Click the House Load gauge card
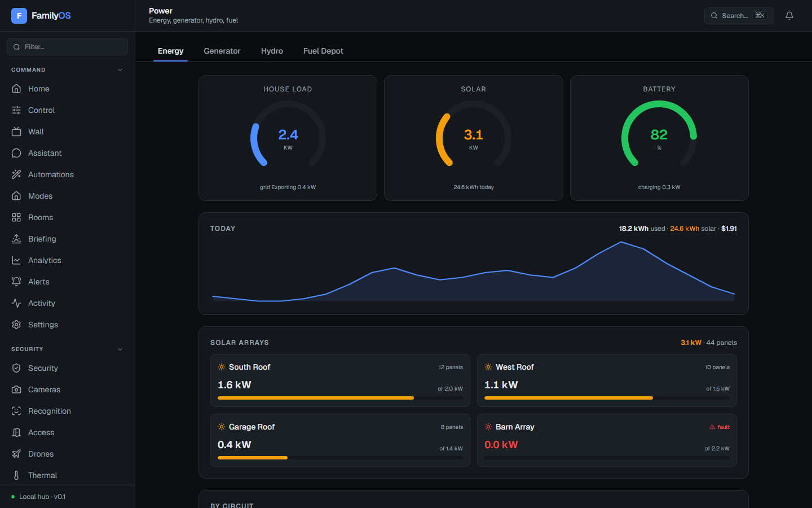 coord(288,138)
